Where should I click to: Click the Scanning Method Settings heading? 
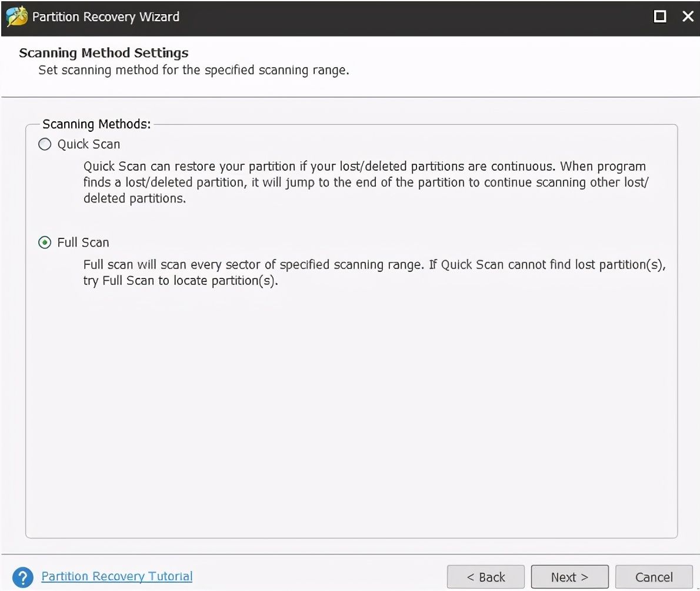pos(104,53)
